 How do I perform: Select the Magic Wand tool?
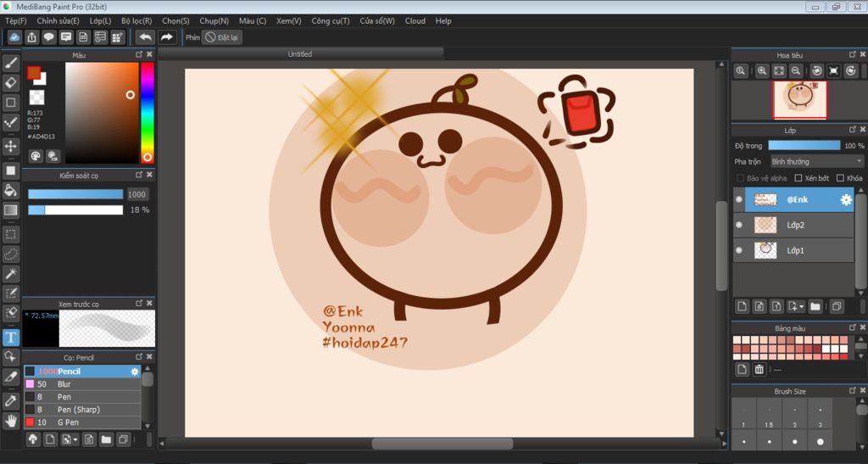point(10,273)
